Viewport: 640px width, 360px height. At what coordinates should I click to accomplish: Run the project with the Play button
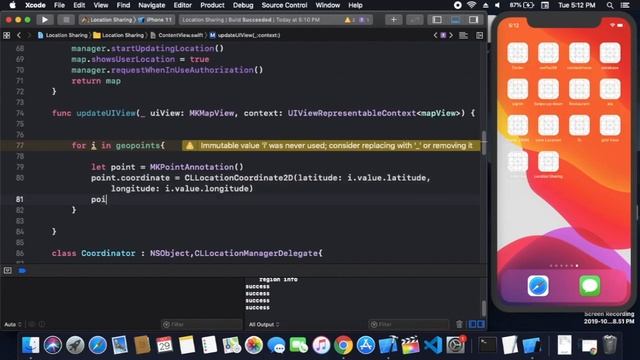[x=45, y=20]
